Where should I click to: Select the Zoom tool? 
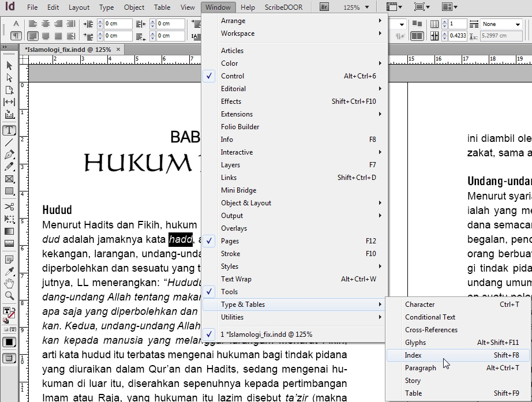[x=9, y=296]
